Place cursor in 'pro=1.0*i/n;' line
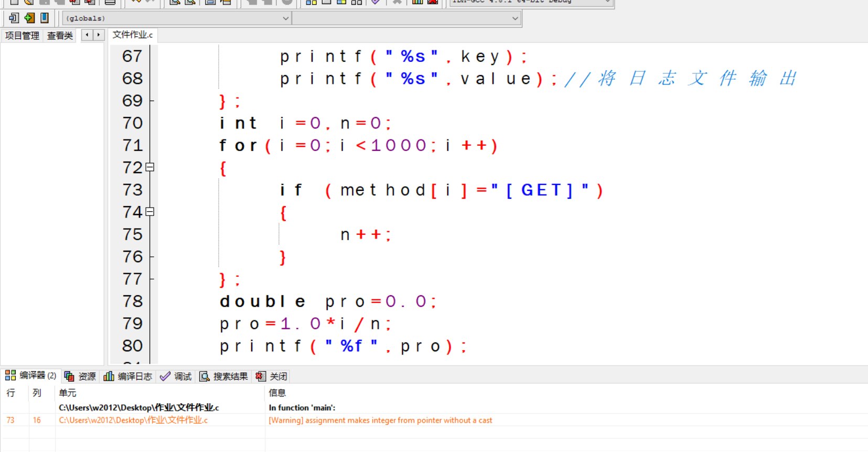Screen dimensions: 868x452 (x=306, y=324)
